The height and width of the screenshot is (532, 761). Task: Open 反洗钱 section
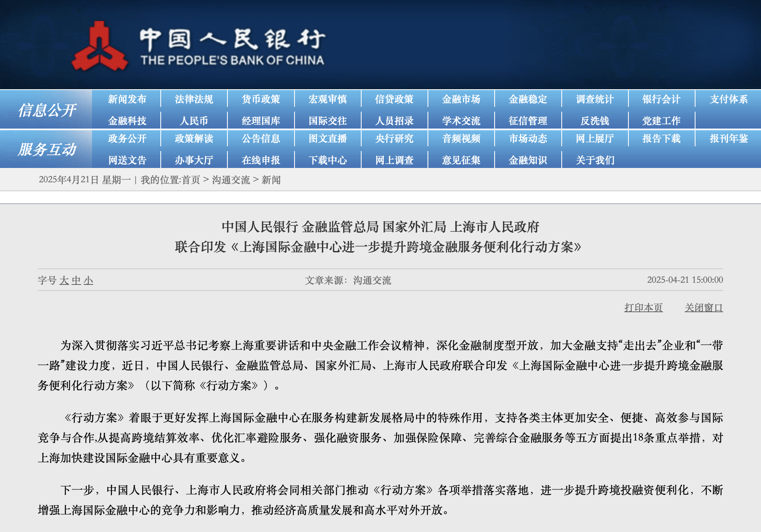(595, 121)
